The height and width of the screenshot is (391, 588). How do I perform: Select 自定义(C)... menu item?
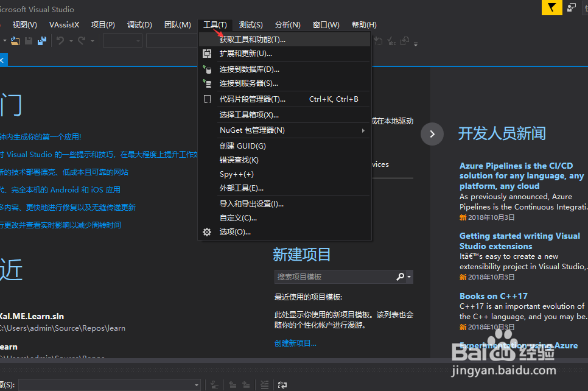point(285,218)
